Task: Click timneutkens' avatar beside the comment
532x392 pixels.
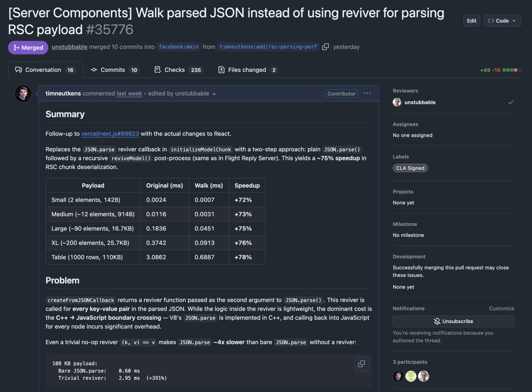Action: pos(23,94)
